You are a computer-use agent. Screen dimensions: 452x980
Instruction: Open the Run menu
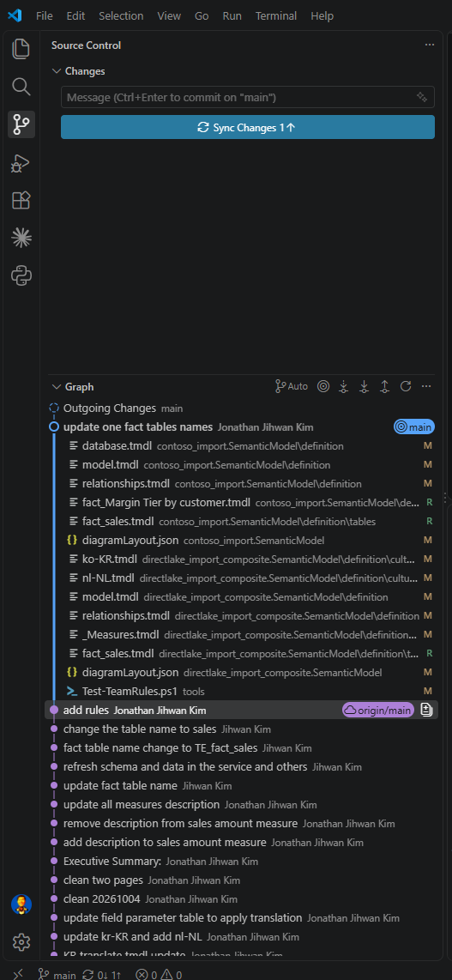tap(232, 15)
